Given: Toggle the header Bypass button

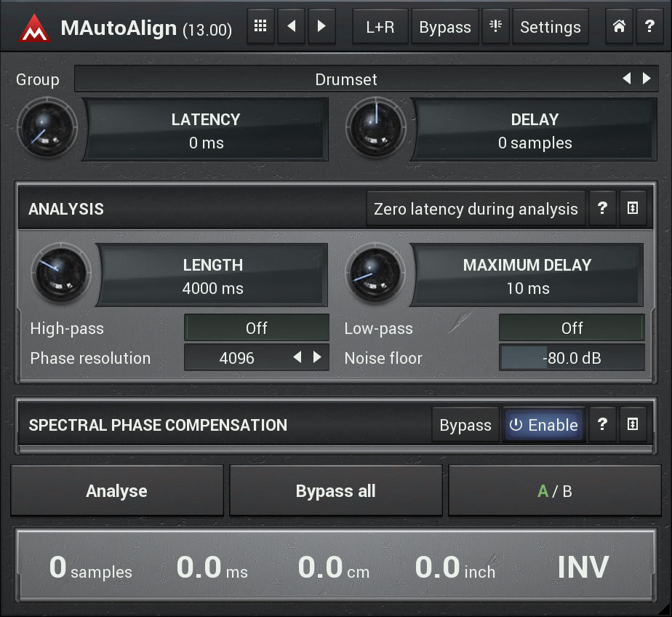Looking at the screenshot, I should (x=445, y=27).
